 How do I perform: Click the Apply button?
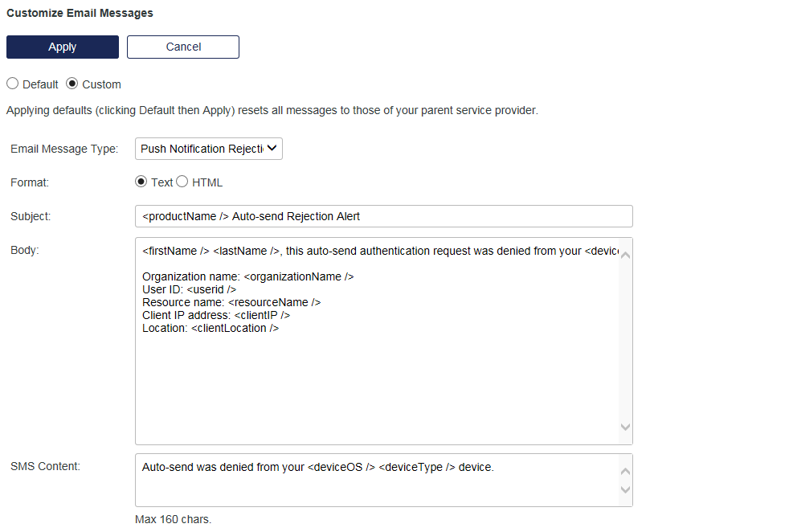(x=63, y=47)
